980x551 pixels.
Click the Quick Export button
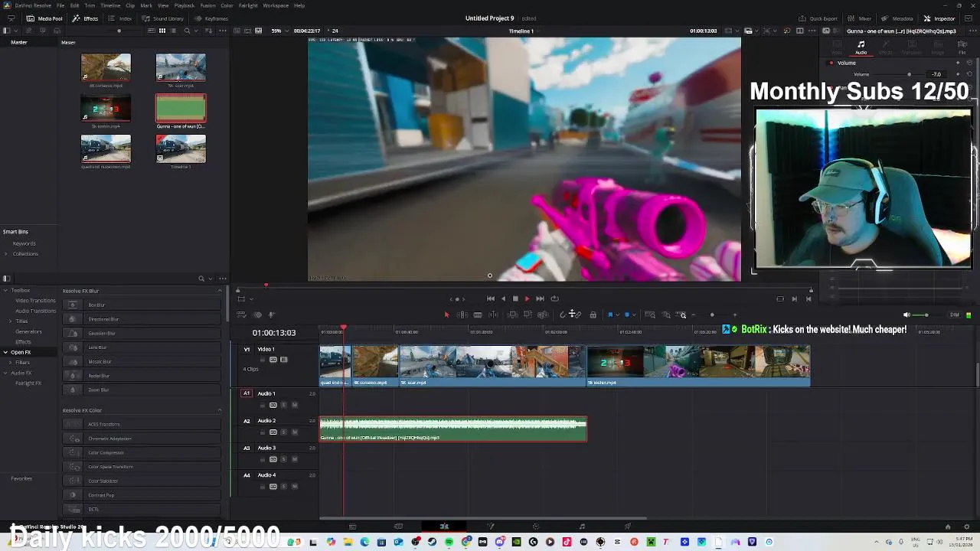click(818, 18)
